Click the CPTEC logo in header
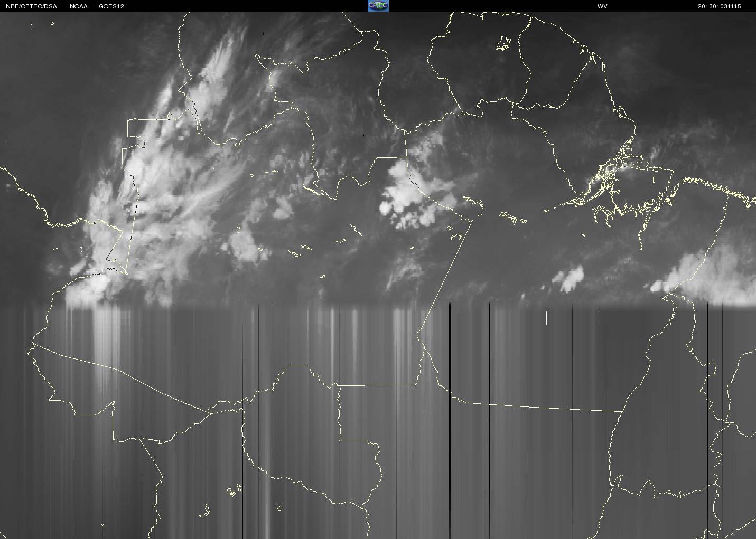Screen dimensions: 756x539 378,6
